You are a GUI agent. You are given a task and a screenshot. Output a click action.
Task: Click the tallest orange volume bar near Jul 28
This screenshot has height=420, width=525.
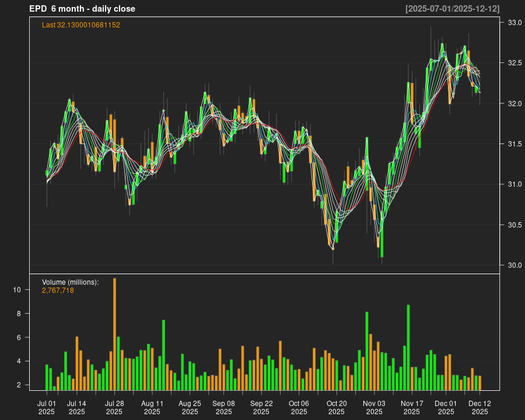click(114, 334)
